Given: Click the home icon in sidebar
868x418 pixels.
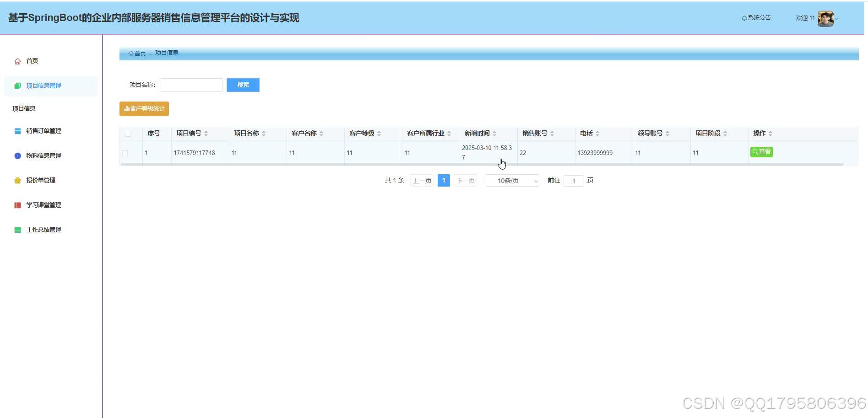Looking at the screenshot, I should [x=17, y=61].
